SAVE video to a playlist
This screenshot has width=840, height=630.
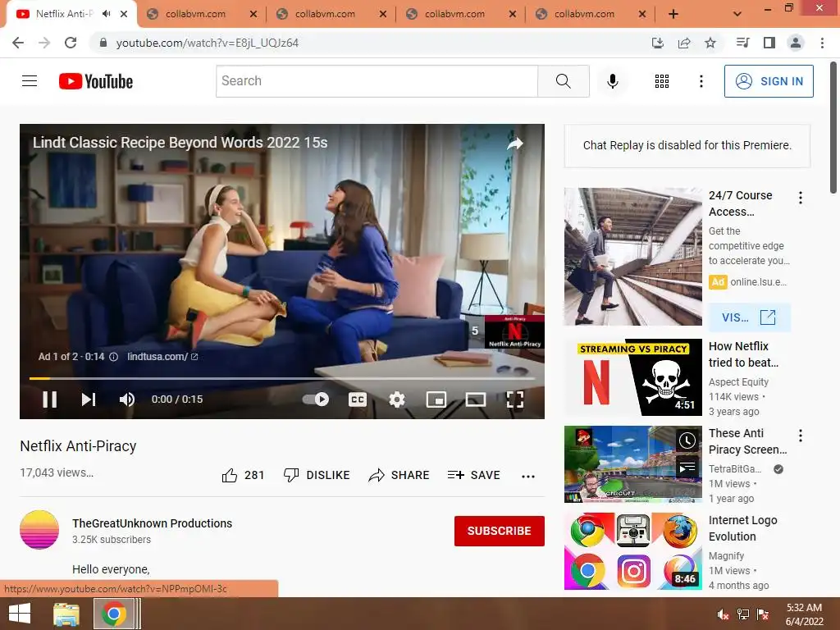(x=474, y=475)
